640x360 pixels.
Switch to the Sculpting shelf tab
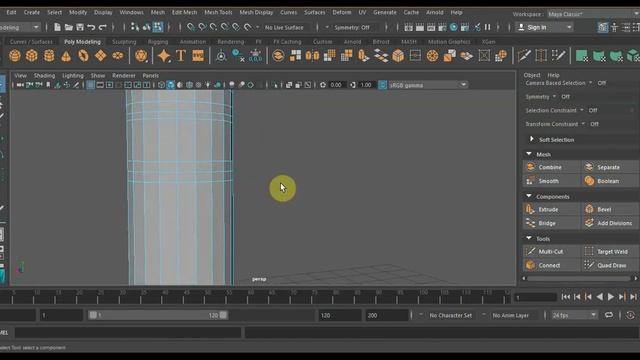pos(124,42)
